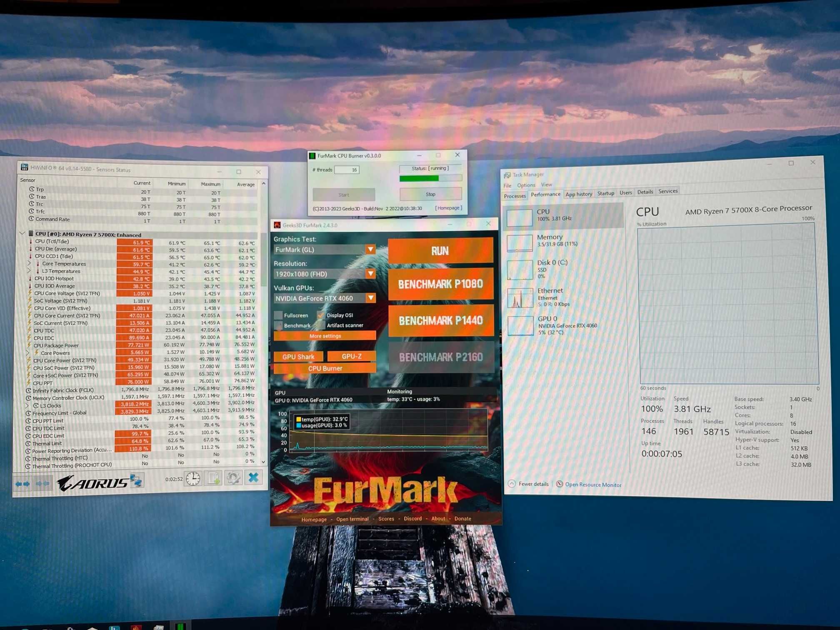The height and width of the screenshot is (630, 840).
Task: Switch to Services tab
Action: pos(668,191)
